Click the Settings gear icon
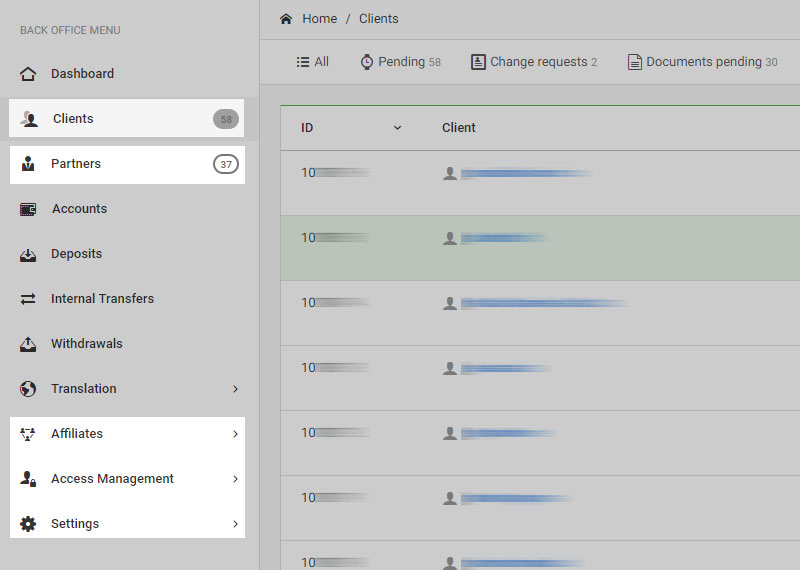The image size is (800, 570). 28,524
